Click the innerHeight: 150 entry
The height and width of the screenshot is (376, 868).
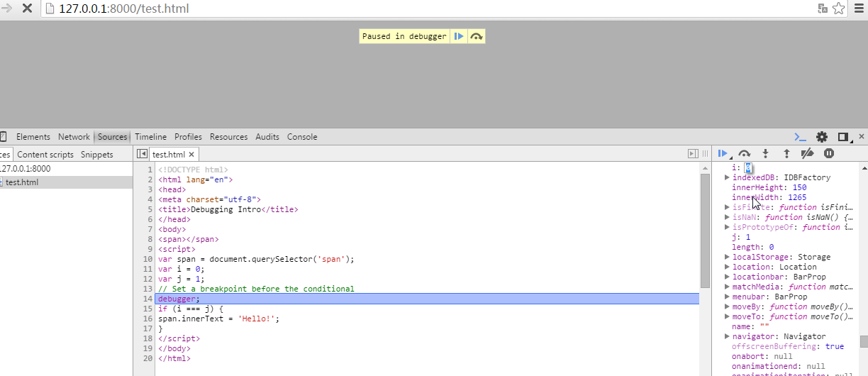tap(769, 187)
